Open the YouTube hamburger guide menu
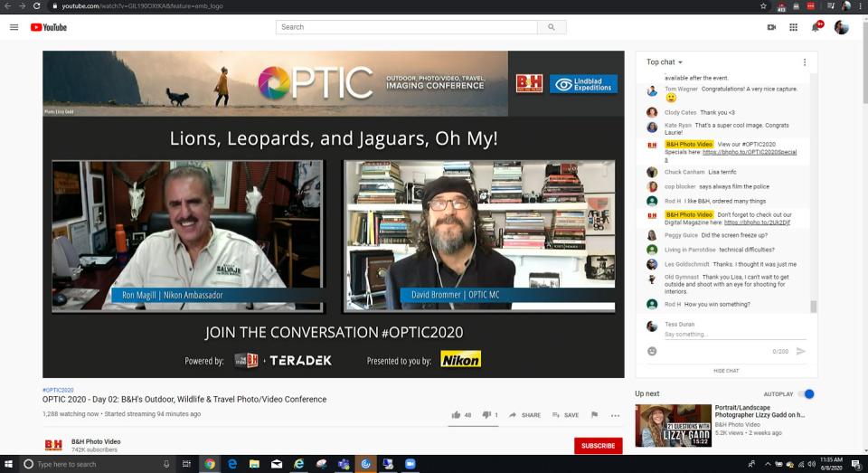868x473 pixels. point(14,27)
